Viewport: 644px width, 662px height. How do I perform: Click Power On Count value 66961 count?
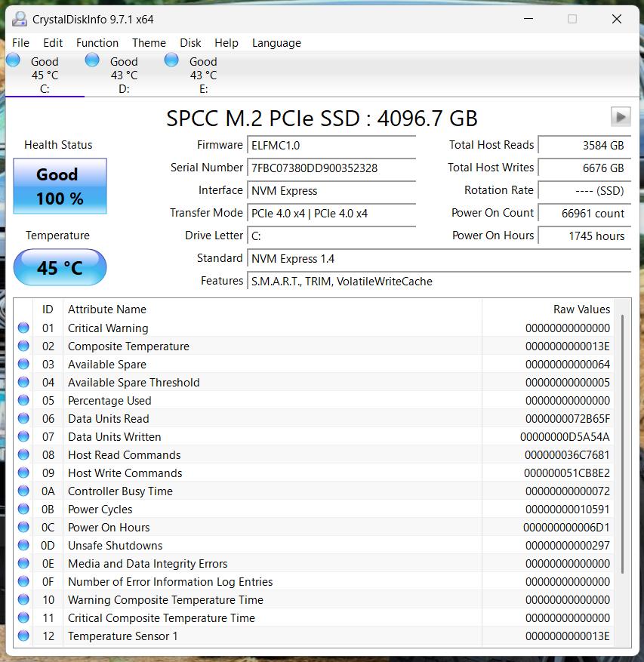[585, 214]
